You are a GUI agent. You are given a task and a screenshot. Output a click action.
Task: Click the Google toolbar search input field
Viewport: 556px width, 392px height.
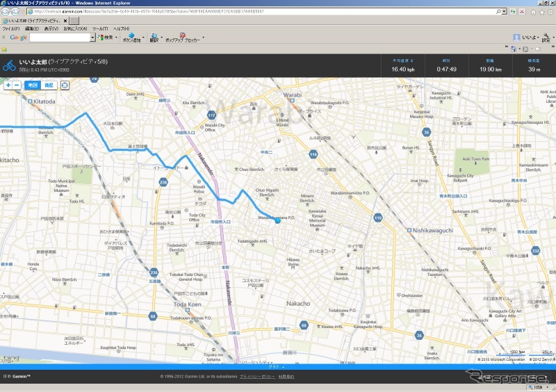tap(60, 38)
